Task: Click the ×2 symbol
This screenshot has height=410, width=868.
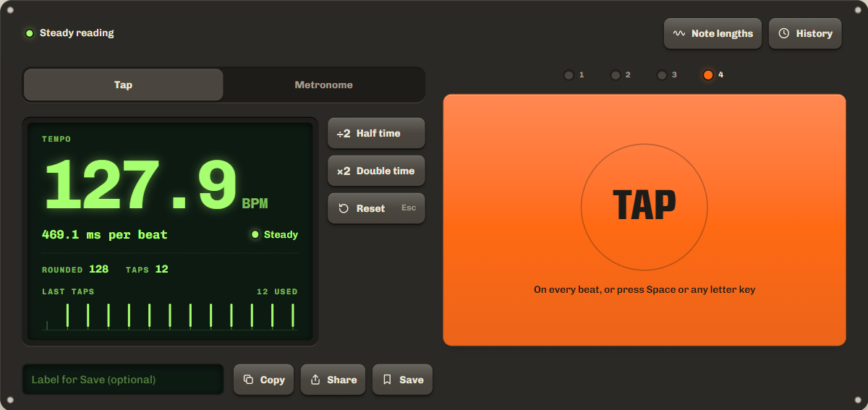Action: (344, 171)
